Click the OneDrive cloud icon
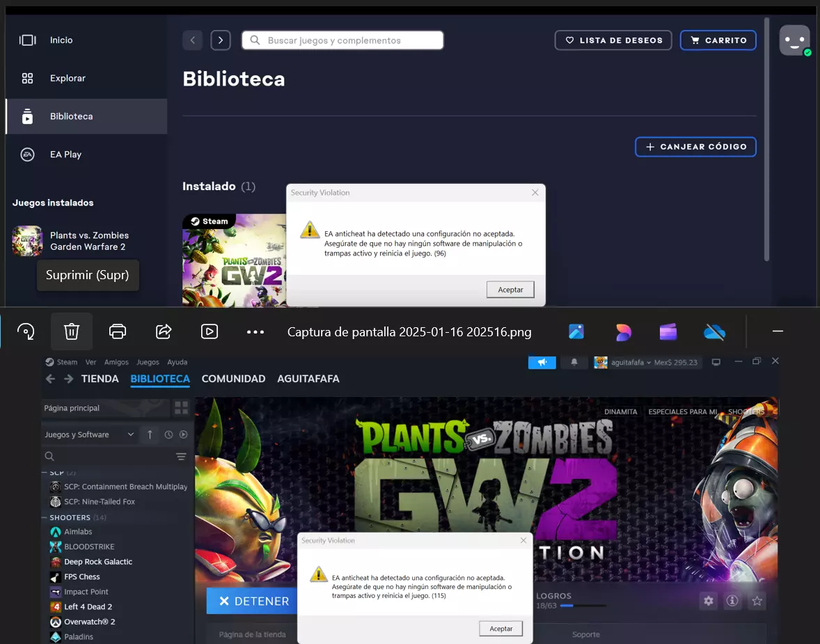 [x=714, y=331]
